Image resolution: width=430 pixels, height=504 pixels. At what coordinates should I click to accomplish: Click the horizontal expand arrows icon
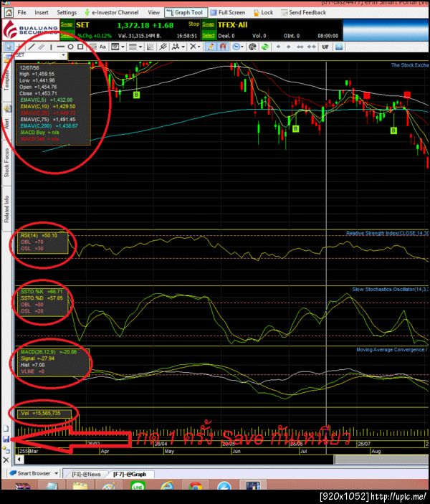click(x=300, y=47)
